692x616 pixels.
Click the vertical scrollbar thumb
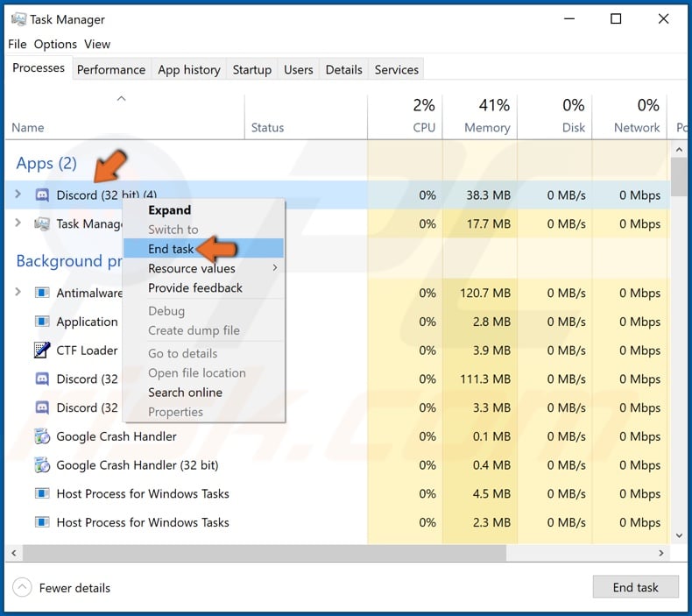(x=679, y=177)
